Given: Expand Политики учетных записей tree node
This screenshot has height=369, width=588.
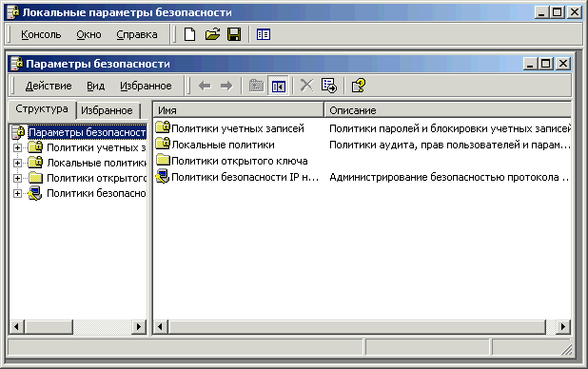Looking at the screenshot, I should click(17, 147).
